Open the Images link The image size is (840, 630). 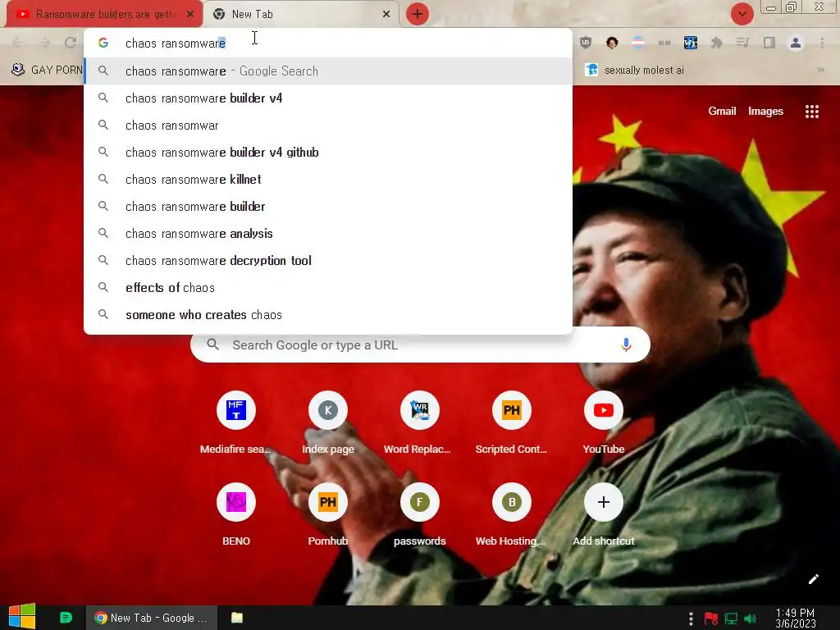click(x=765, y=111)
